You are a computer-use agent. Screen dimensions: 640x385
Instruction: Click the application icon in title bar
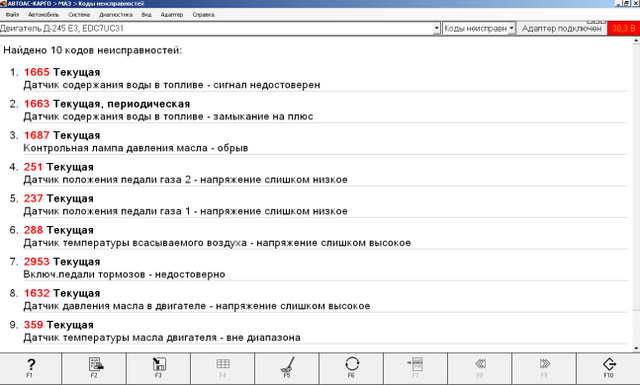[3, 3]
